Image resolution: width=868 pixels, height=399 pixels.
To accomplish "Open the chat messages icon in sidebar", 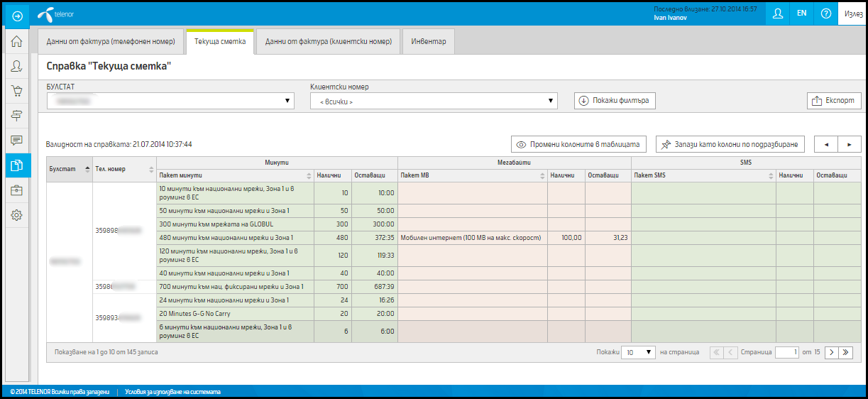I will (16, 141).
